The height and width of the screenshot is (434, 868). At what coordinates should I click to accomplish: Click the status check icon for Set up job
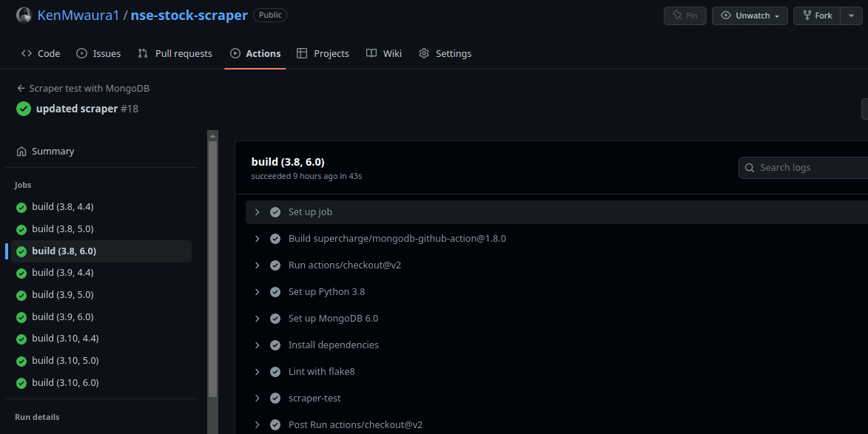[x=275, y=212]
